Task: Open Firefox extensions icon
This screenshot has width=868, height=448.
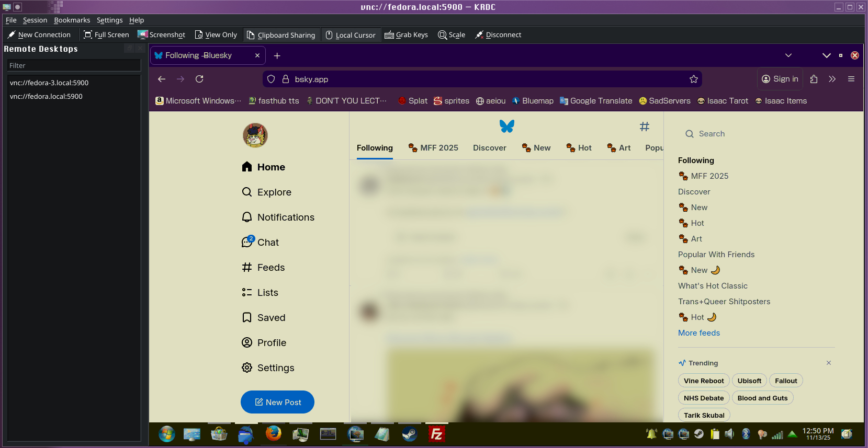Action: point(814,79)
